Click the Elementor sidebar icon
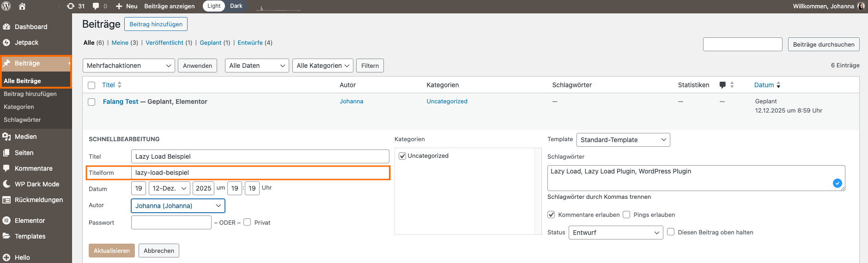This screenshot has width=868, height=263. (6, 221)
